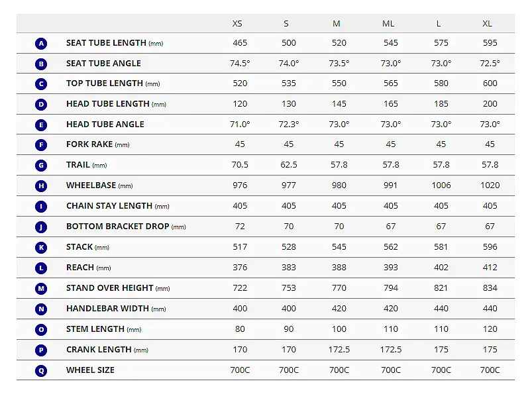532x414 pixels.
Task: Select the D icon for Head Tube Length
Action: pyautogui.click(x=41, y=105)
